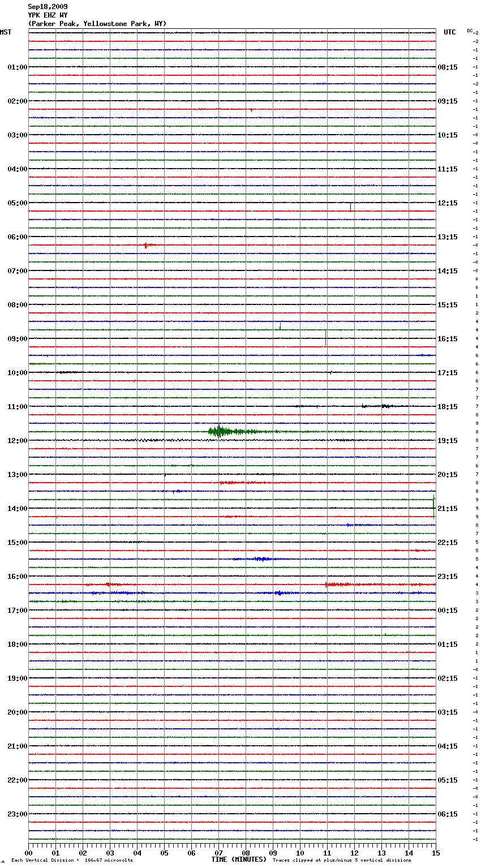Click the 08:15 UTC time label

pyautogui.click(x=448, y=67)
